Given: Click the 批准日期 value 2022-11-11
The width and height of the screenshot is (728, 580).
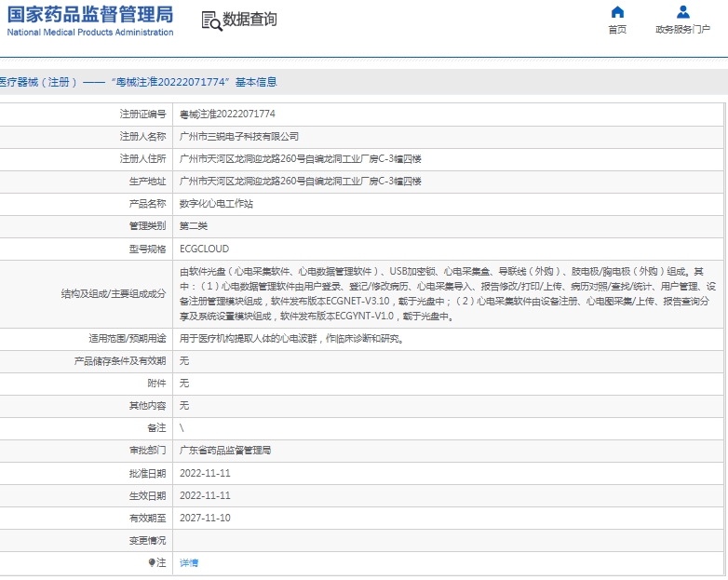Looking at the screenshot, I should pyautogui.click(x=205, y=473).
